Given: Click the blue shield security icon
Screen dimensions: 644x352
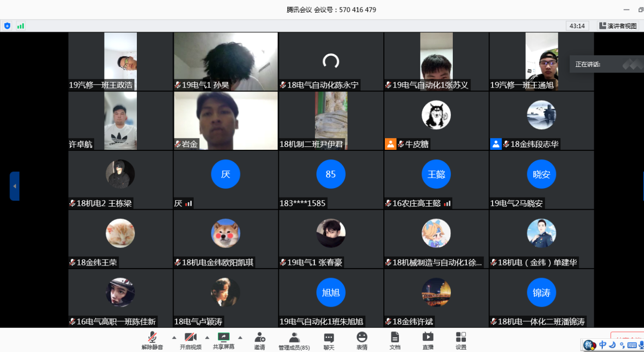Looking at the screenshot, I should click(7, 26).
